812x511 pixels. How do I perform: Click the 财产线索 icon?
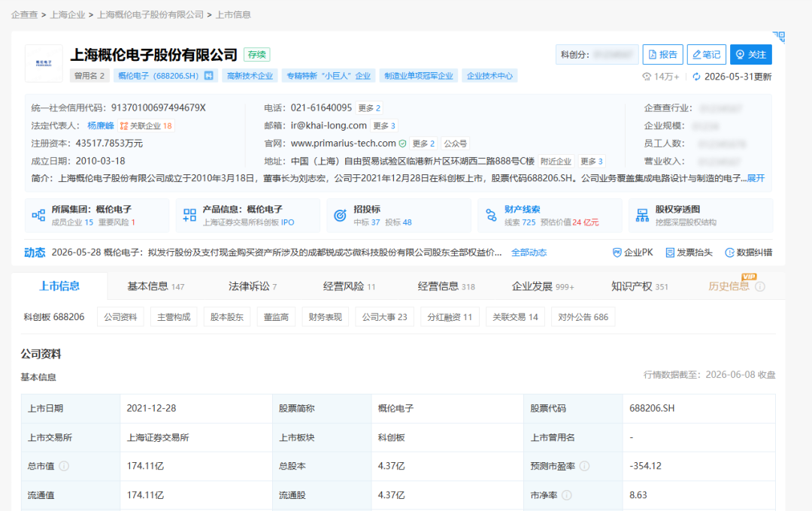491,216
